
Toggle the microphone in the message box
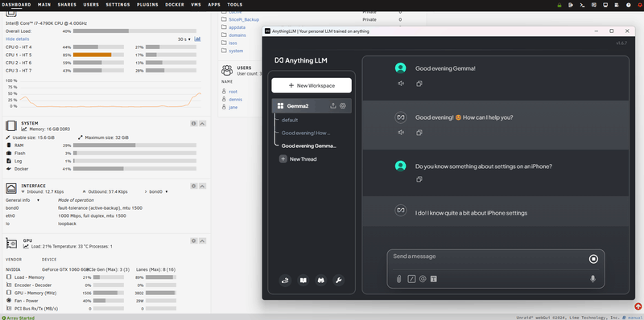coord(592,279)
